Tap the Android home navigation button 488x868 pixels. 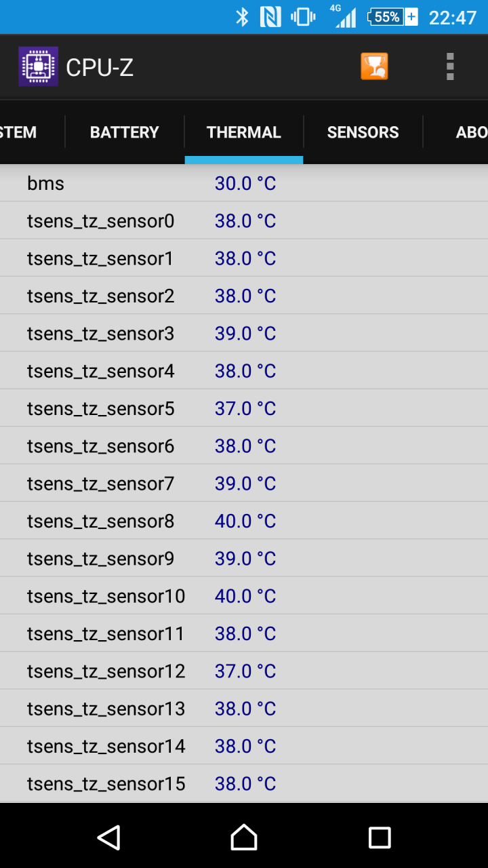[244, 837]
